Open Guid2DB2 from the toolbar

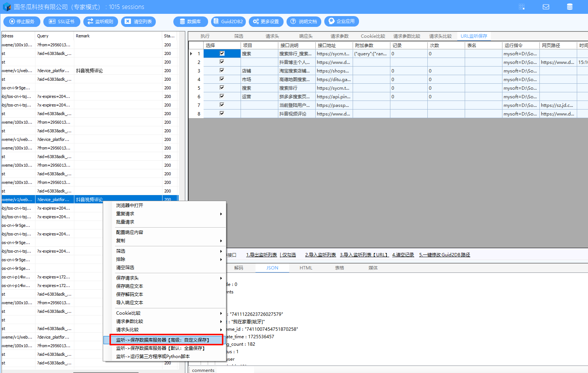click(x=228, y=22)
